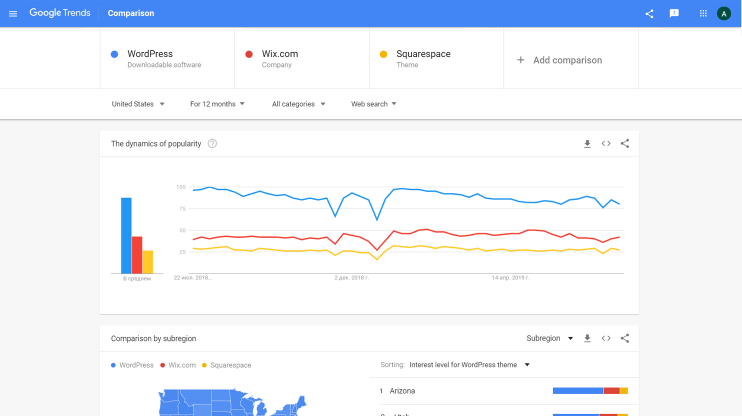Click the red average bar in chart
Screen dimensions: 742x416
click(137, 255)
